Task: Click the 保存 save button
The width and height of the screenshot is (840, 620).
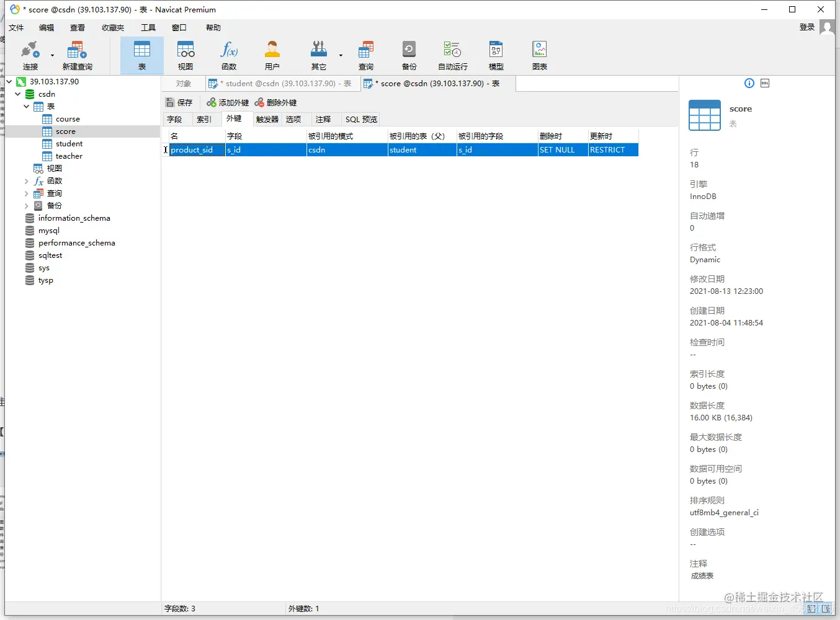Action: pos(179,102)
